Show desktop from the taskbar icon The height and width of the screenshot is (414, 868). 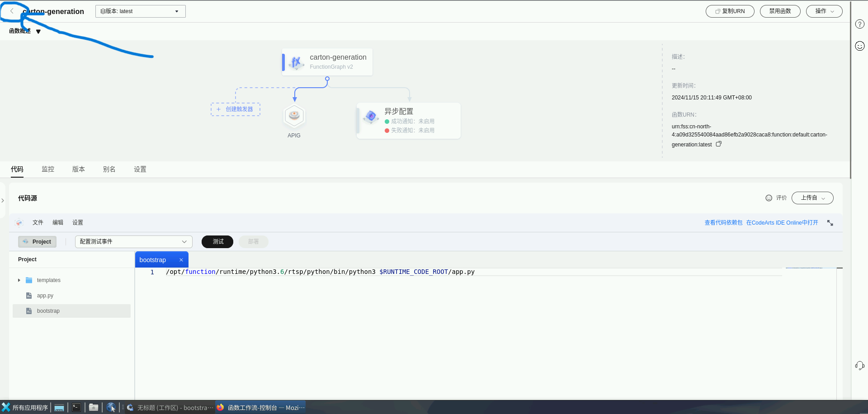coord(59,408)
